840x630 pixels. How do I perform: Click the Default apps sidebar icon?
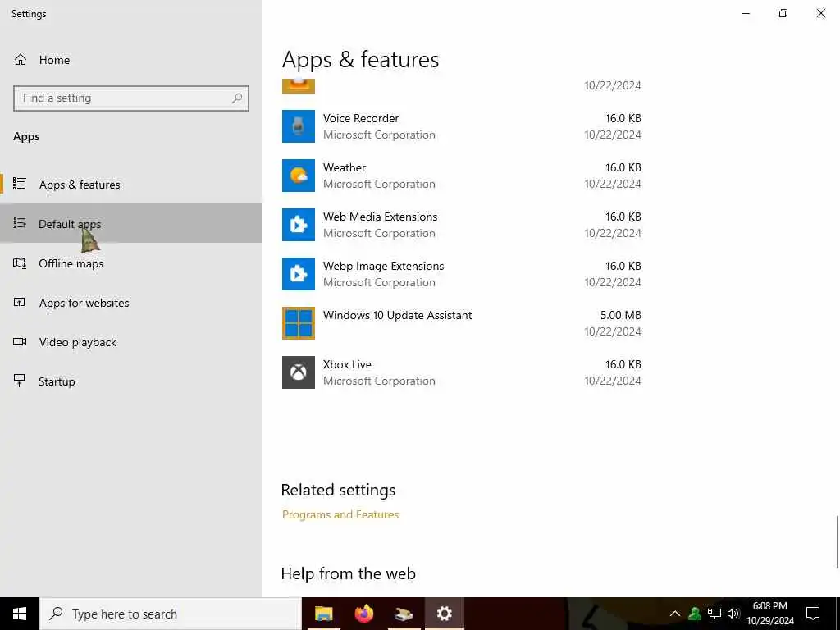point(20,223)
